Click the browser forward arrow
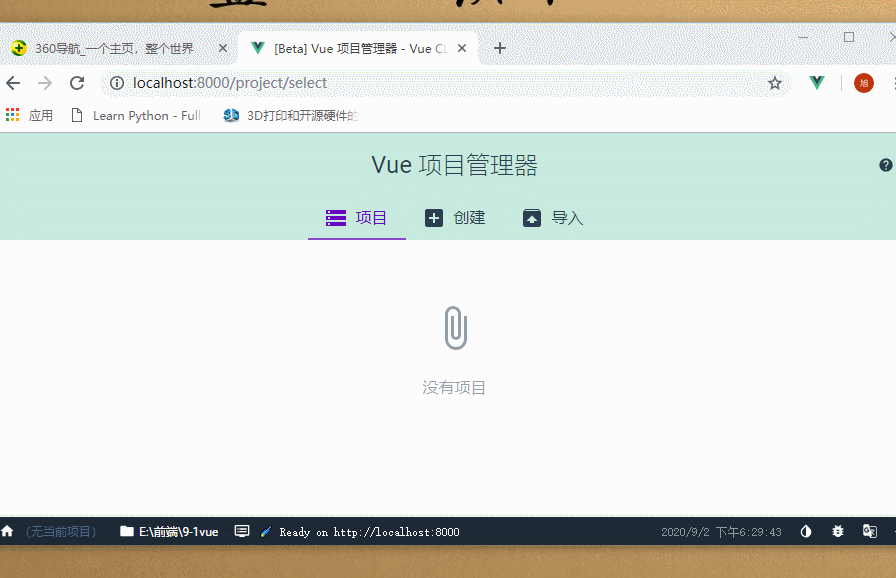The image size is (896, 578). [x=45, y=83]
